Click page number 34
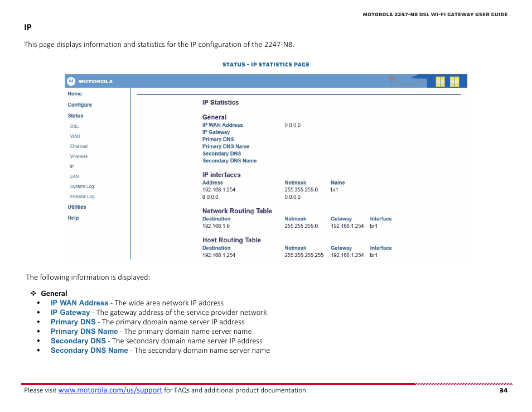The width and height of the screenshot is (532, 412). pyautogui.click(x=504, y=390)
